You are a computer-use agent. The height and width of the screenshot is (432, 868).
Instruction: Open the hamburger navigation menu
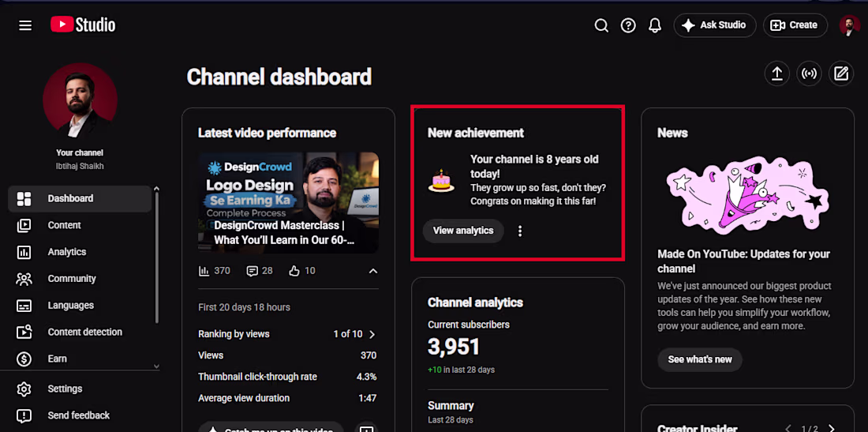click(x=25, y=25)
